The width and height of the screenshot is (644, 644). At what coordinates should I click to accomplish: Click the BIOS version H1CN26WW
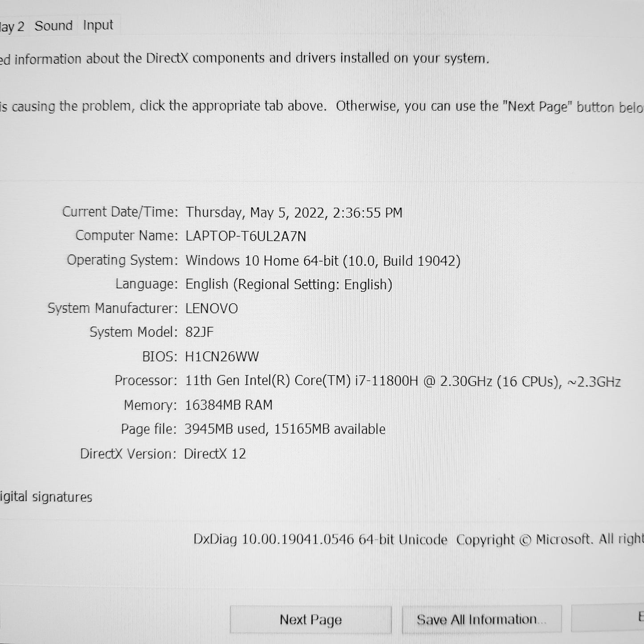coord(222,357)
